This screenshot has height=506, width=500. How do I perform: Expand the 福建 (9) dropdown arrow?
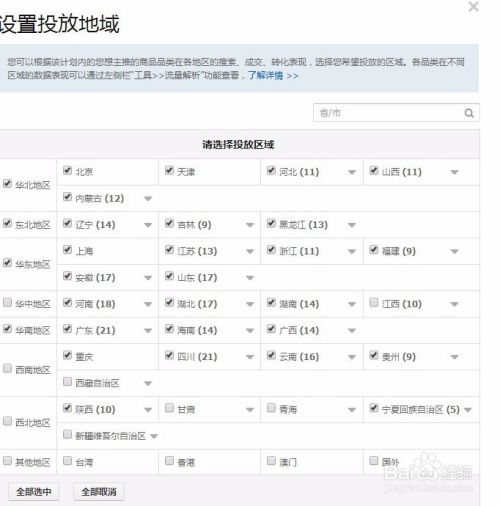point(454,251)
